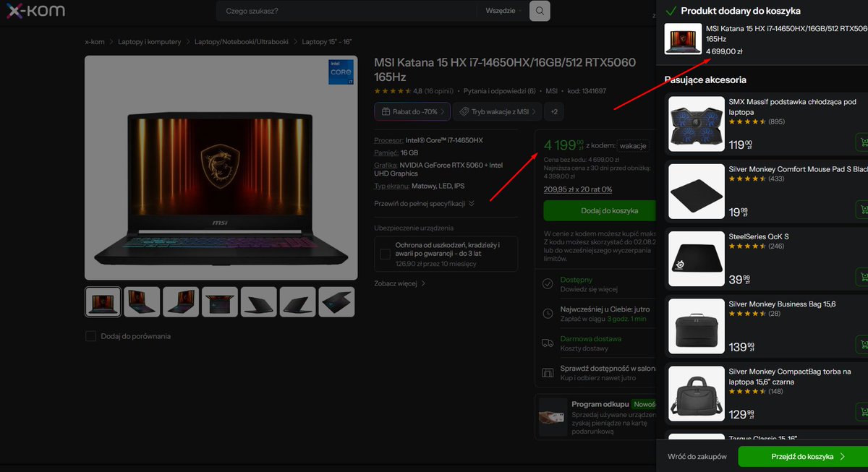Open the 'Program odkupu' banner
The height and width of the screenshot is (472, 868).
pyautogui.click(x=597, y=416)
